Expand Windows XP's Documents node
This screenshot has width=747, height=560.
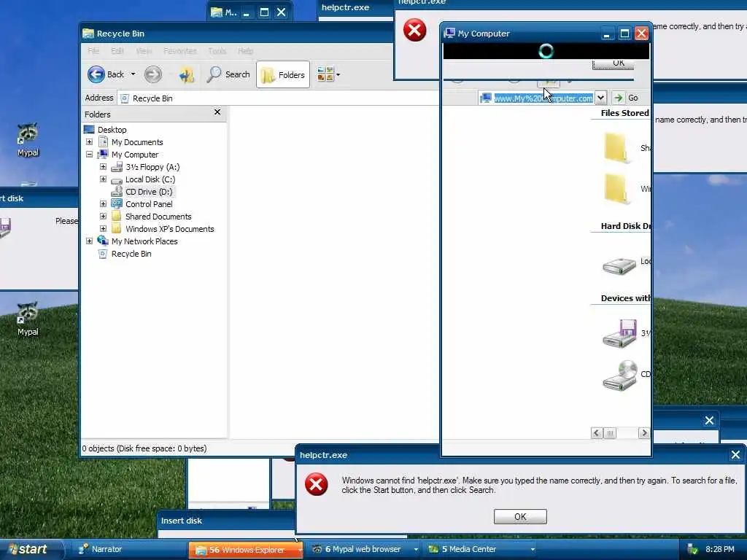pyautogui.click(x=103, y=228)
